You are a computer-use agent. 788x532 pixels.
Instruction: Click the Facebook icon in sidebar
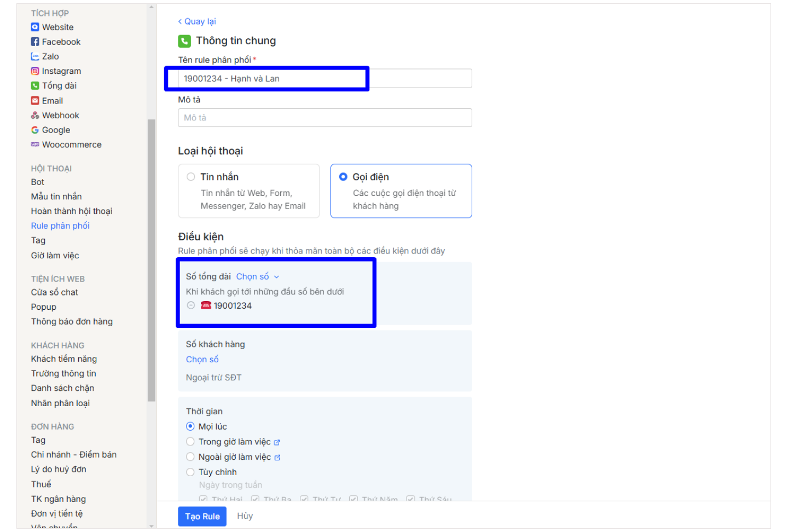(x=35, y=42)
